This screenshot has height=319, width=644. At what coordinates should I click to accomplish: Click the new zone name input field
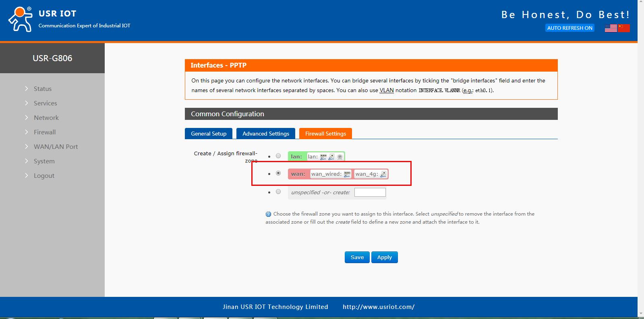click(x=370, y=192)
